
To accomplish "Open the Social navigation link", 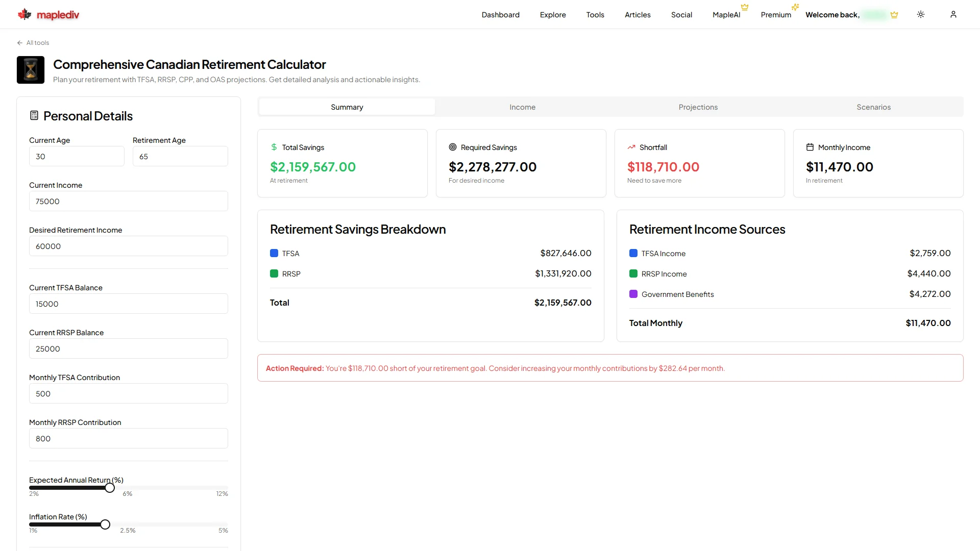I will pos(681,15).
